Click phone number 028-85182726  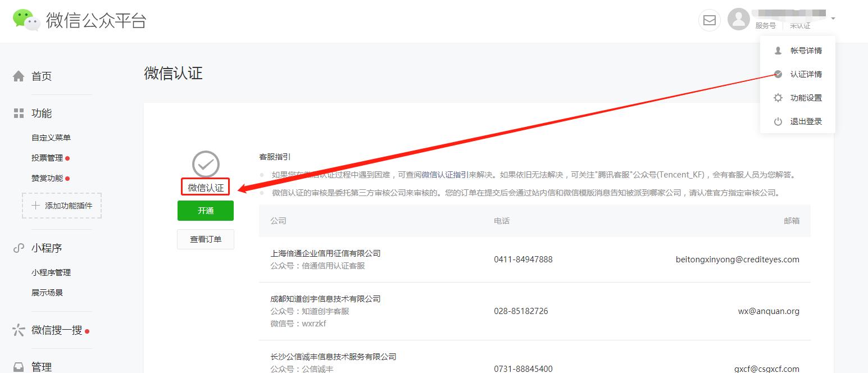pyautogui.click(x=521, y=311)
